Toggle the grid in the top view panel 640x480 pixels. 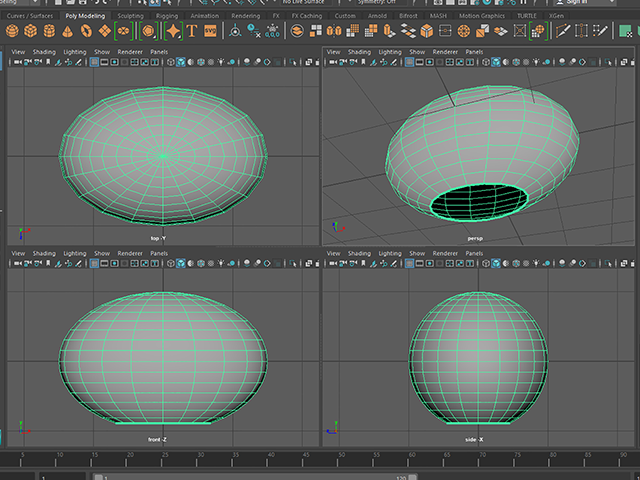click(x=94, y=62)
